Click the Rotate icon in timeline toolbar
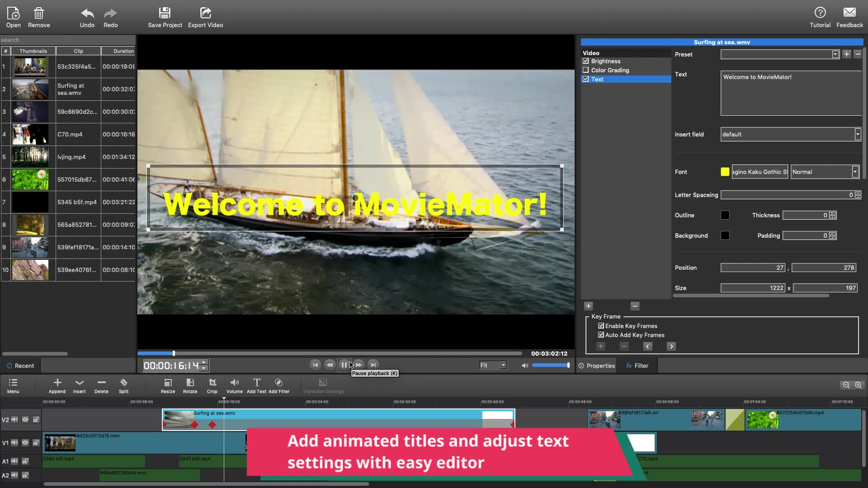868x488 pixels. (x=190, y=383)
